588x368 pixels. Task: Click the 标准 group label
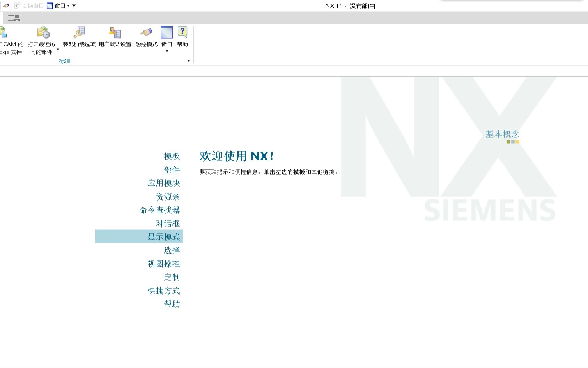[65, 61]
